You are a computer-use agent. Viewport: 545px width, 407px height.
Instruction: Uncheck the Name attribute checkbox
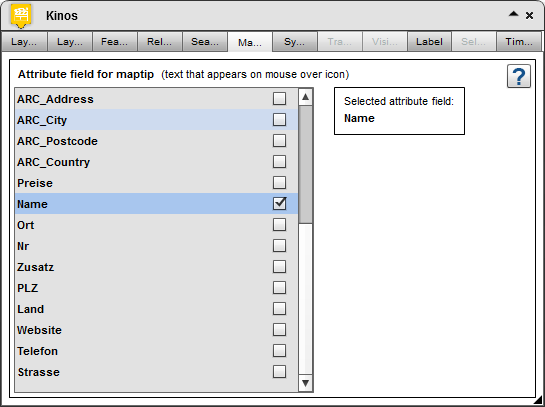click(279, 204)
